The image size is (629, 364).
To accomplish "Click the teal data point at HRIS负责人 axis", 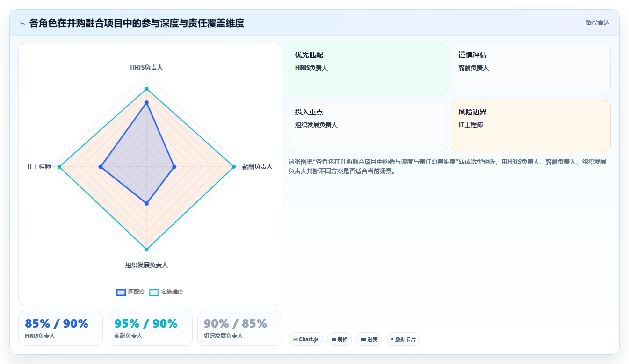I will (146, 89).
